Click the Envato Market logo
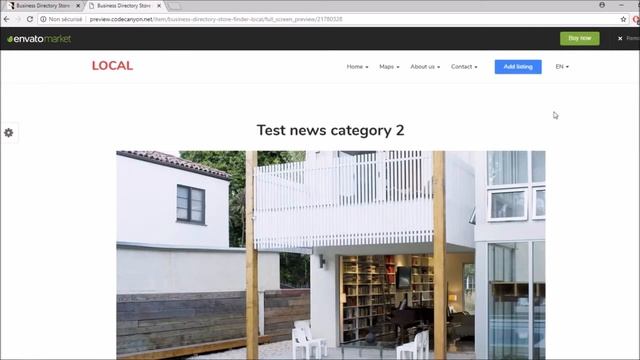This screenshot has width=640, height=360. tap(39, 39)
